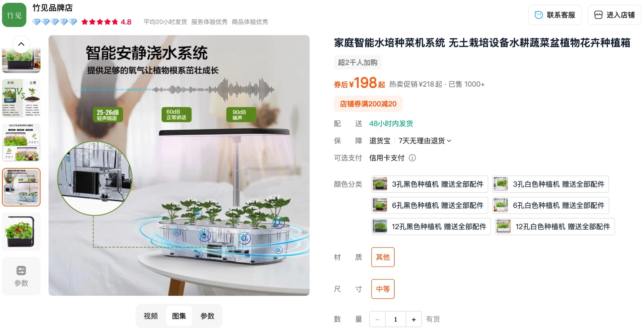Image resolution: width=644 pixels, height=336 pixels.
Task: Open the 参数 parameters sidebar icon
Action: 21,276
